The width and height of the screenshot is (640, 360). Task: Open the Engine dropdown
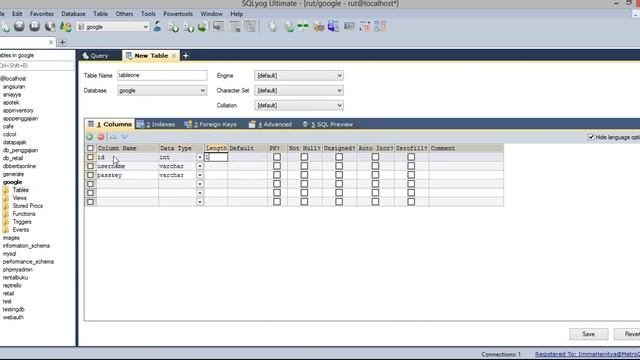pos(299,76)
